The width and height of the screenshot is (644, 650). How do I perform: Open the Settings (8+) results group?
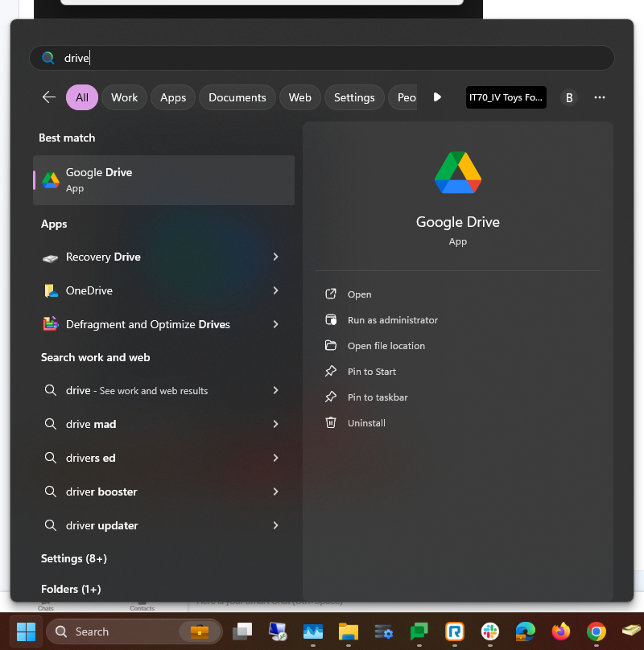[74, 558]
